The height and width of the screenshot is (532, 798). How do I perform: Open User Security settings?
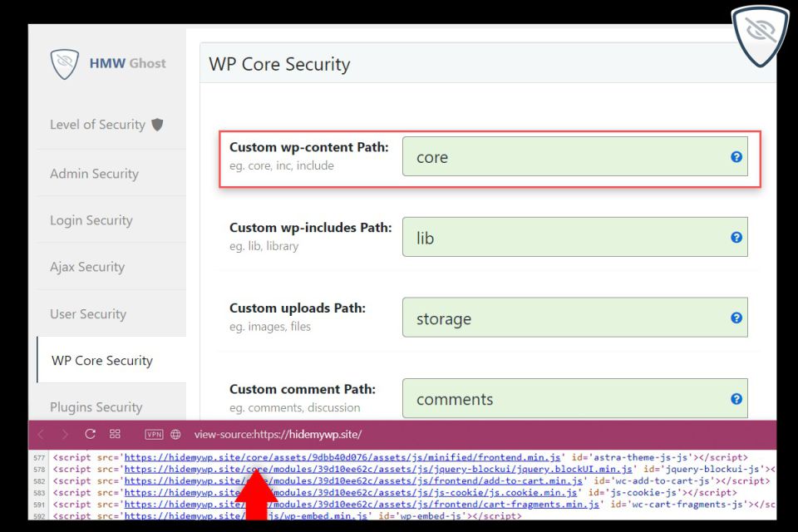coord(88,314)
